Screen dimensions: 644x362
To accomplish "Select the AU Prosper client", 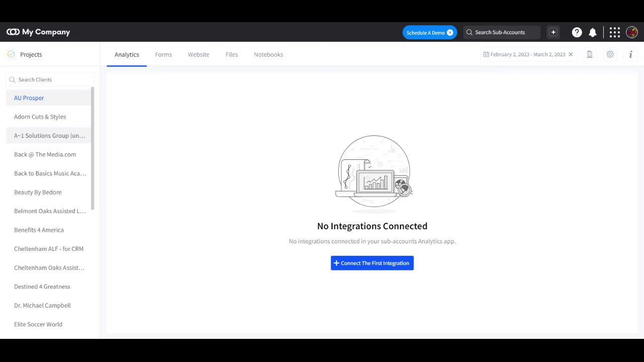I will pos(49,98).
